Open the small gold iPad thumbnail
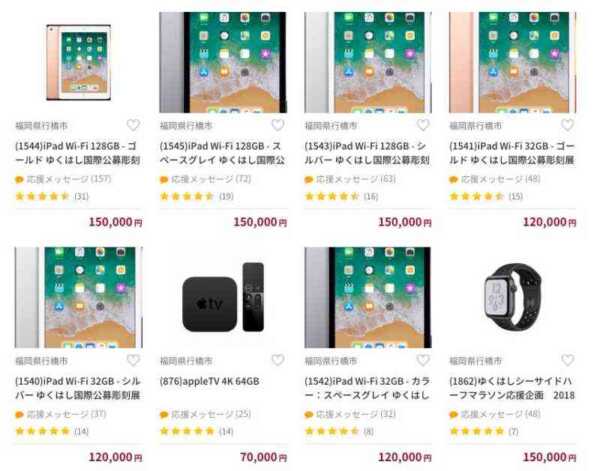Screen dimensions: 600x471 [79, 62]
